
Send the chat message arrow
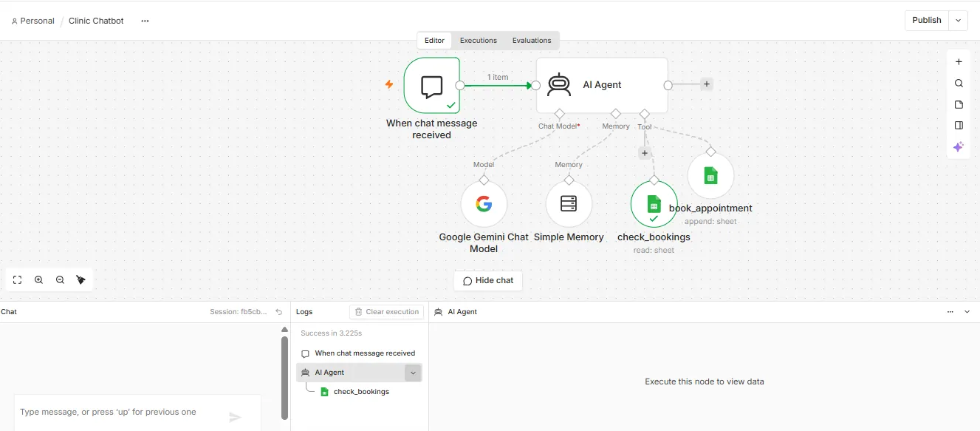(235, 418)
